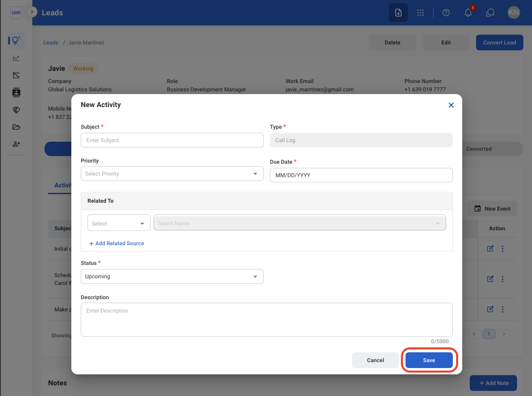Click edit icon in first activity row
Image resolution: width=532 pixels, height=396 pixels.
490,249
